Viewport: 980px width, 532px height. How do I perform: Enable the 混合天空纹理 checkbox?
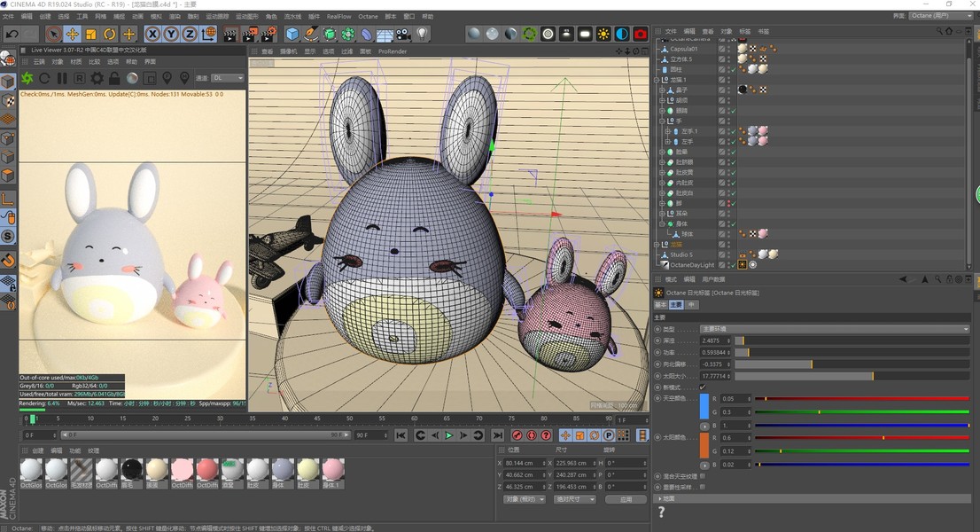pyautogui.click(x=703, y=476)
